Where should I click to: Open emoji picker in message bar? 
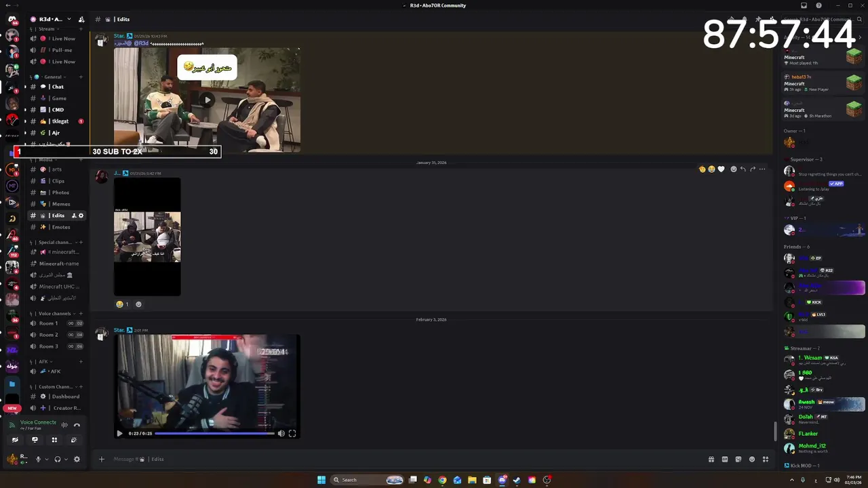tap(752, 459)
